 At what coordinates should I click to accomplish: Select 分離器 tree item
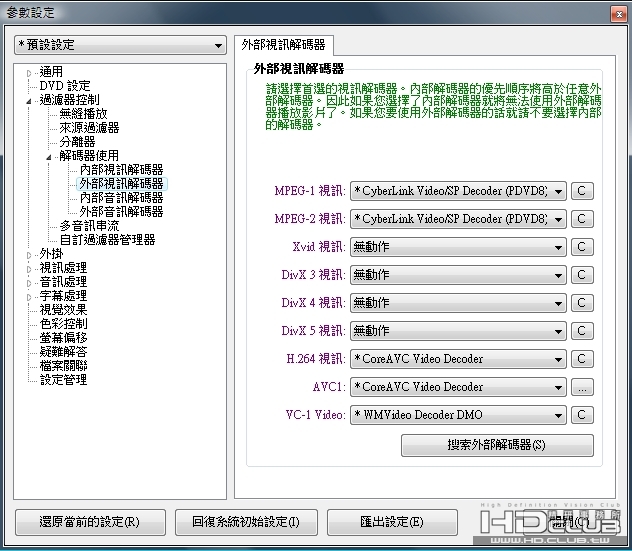point(77,142)
